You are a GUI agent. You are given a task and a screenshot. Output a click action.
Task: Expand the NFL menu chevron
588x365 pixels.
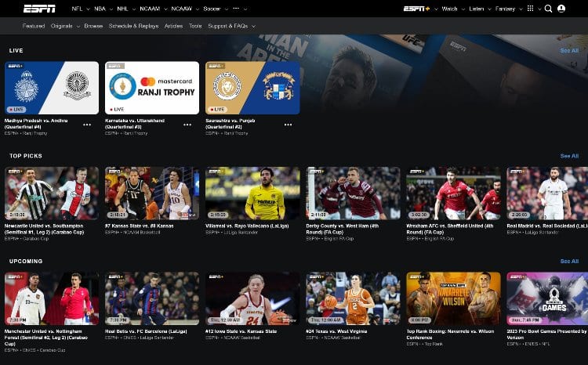88,9
